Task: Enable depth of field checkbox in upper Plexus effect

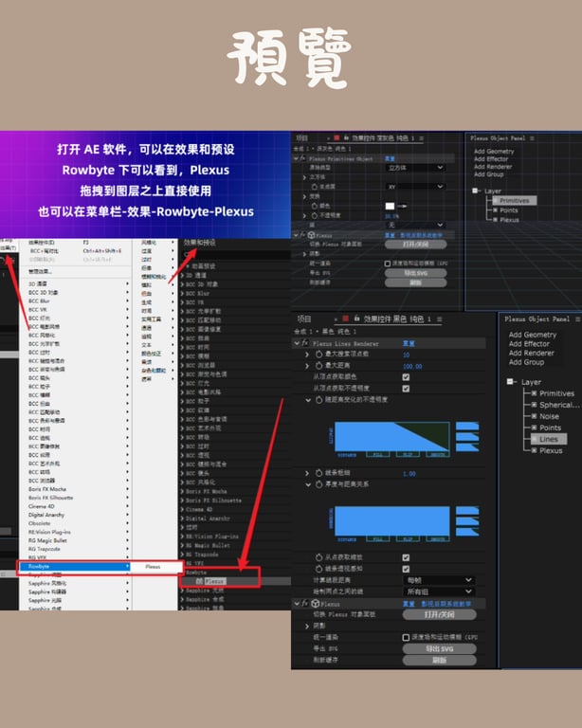Action: pyautogui.click(x=388, y=264)
